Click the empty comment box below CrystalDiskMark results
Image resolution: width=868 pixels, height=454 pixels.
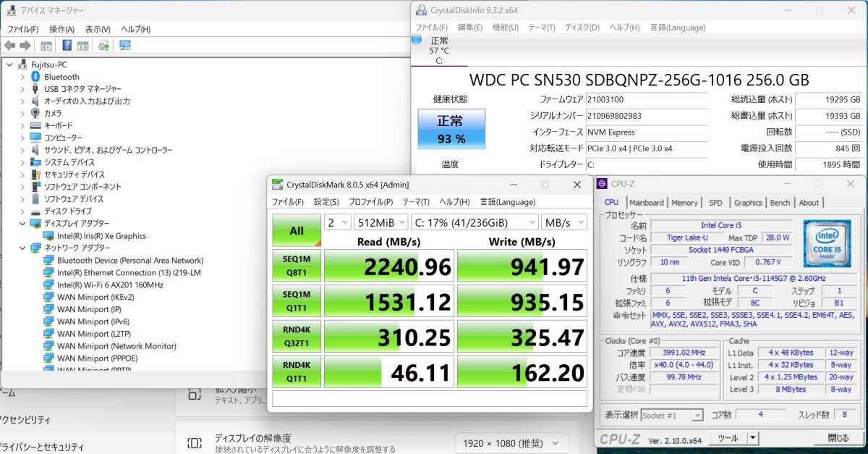(x=430, y=398)
